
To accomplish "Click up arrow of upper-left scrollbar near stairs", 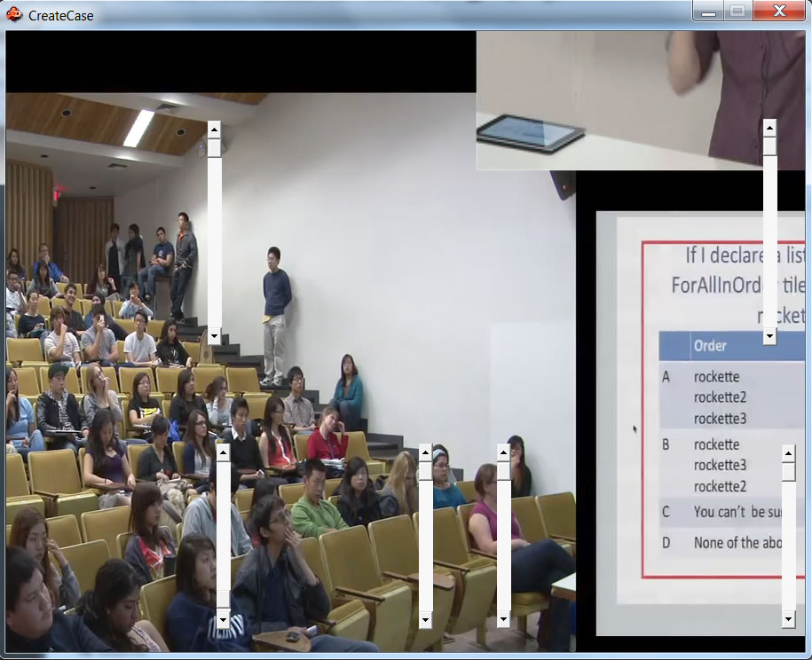I will click(x=214, y=128).
